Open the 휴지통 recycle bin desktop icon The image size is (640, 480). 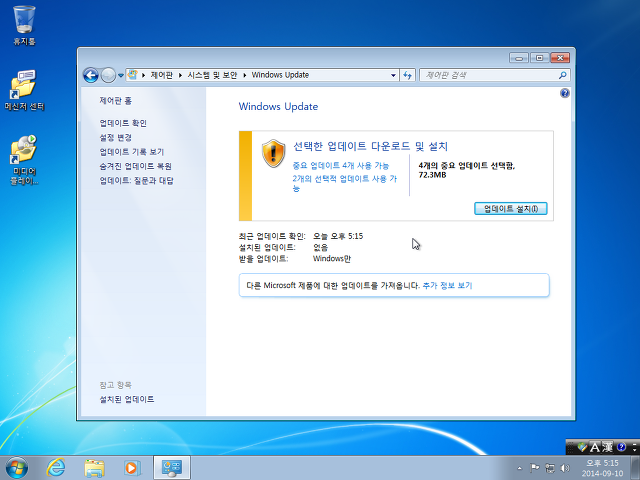(x=24, y=25)
